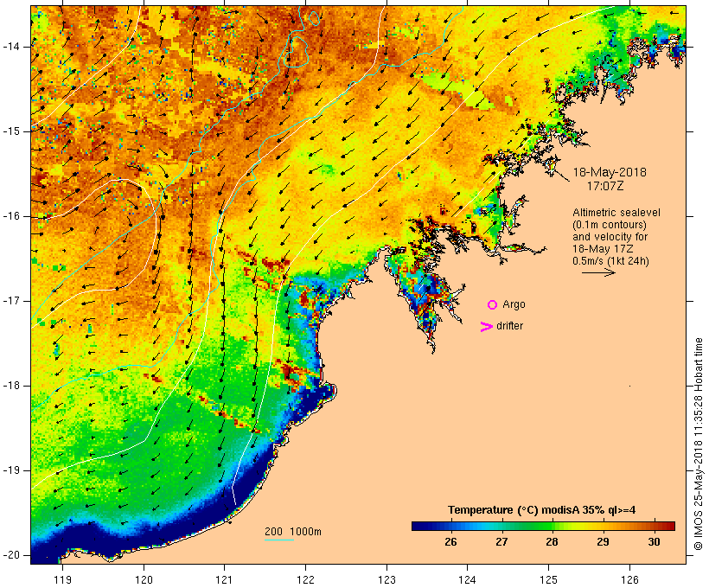Image resolution: width=709 pixels, height=588 pixels.
Task: Click longitude axis label '119'
Action: pos(62,579)
